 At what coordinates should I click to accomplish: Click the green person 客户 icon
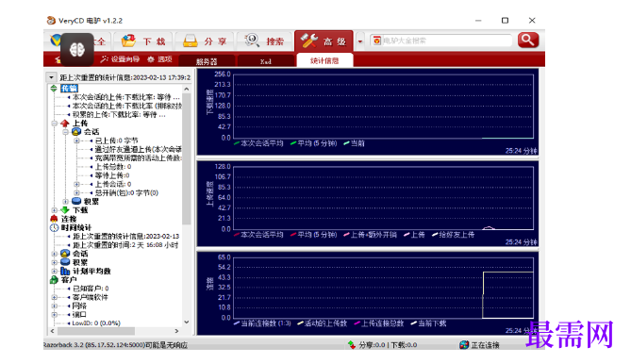coord(54,279)
